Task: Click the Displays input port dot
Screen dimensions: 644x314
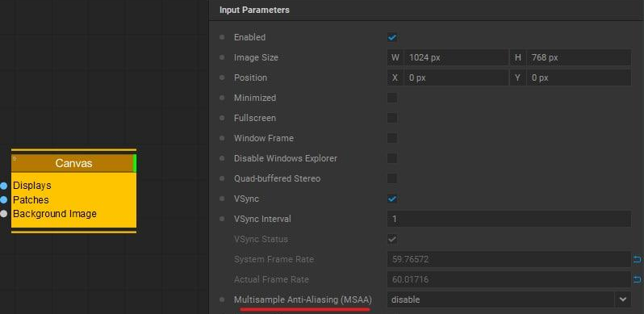Action: (x=4, y=186)
